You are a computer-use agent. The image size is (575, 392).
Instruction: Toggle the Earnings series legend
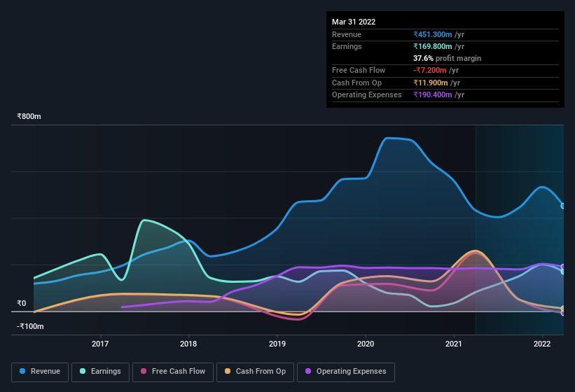[100, 372]
